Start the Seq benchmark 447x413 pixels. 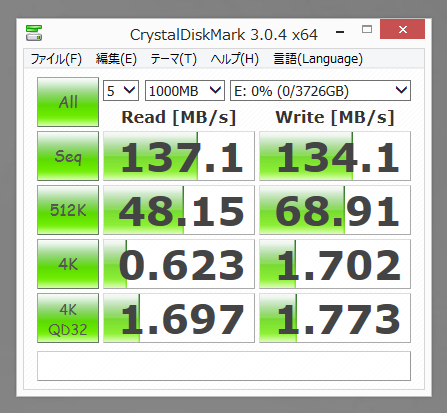[x=68, y=156]
